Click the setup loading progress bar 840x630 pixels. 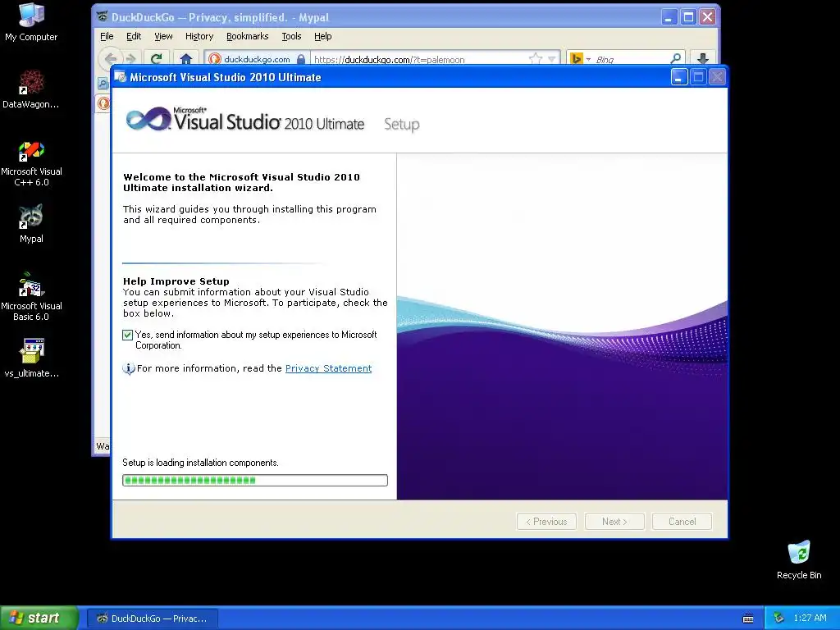tap(255, 481)
